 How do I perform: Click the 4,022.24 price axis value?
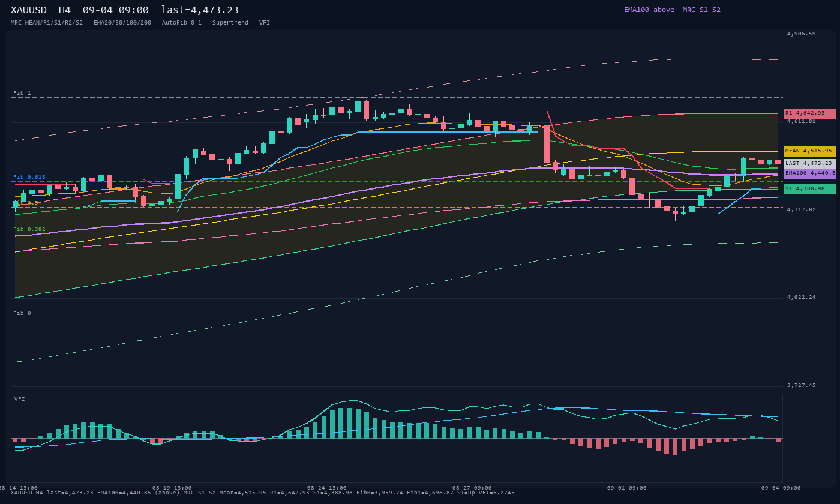802,298
